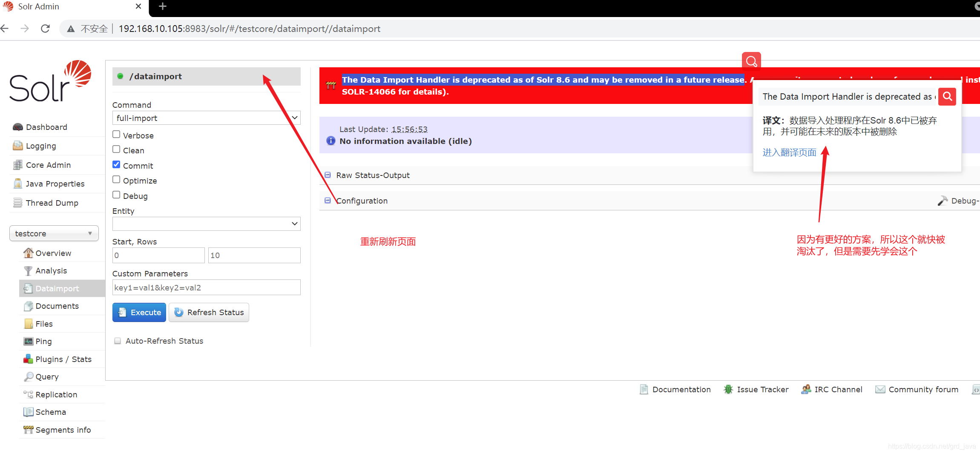Click the floating red translate search button
The width and height of the screenshot is (980, 454).
(751, 61)
